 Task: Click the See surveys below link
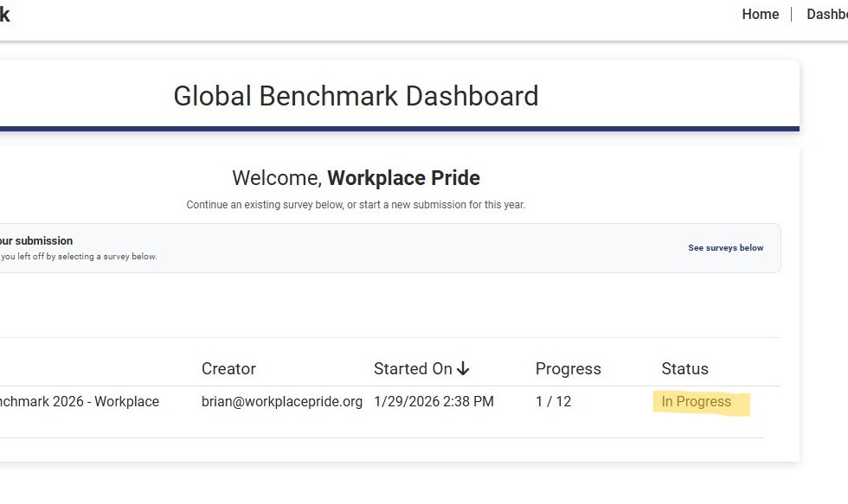(725, 248)
